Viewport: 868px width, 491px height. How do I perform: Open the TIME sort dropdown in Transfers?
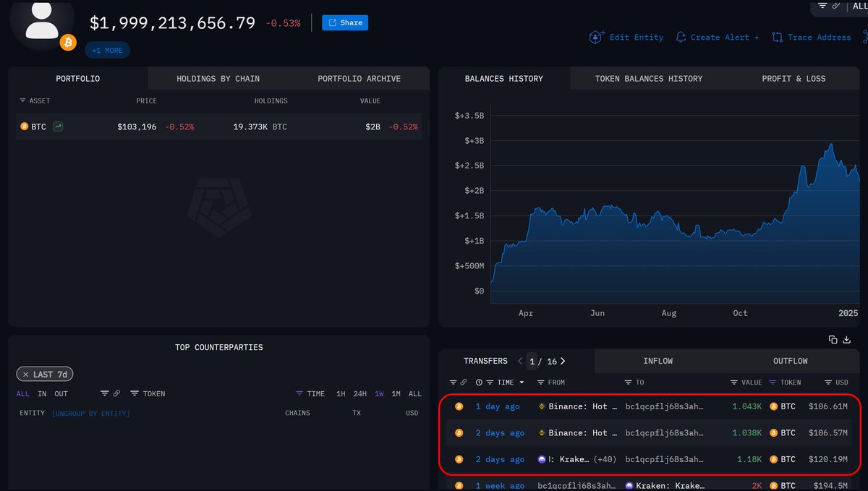(506, 382)
